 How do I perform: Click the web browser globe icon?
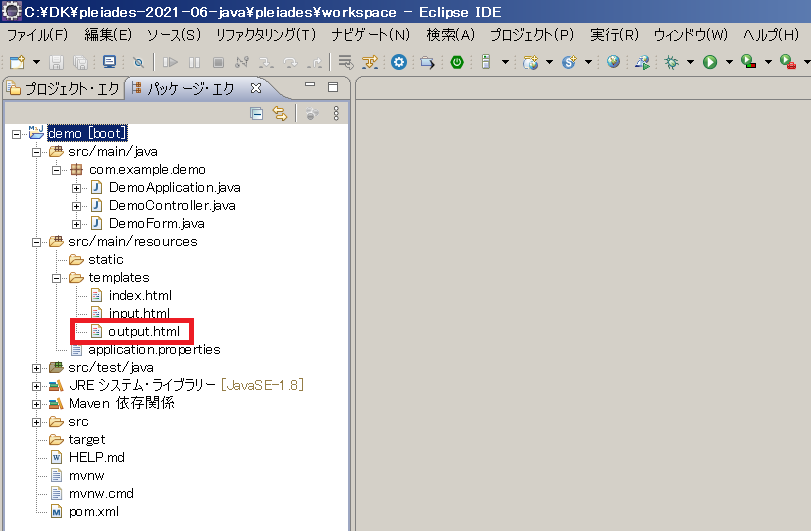(613, 62)
